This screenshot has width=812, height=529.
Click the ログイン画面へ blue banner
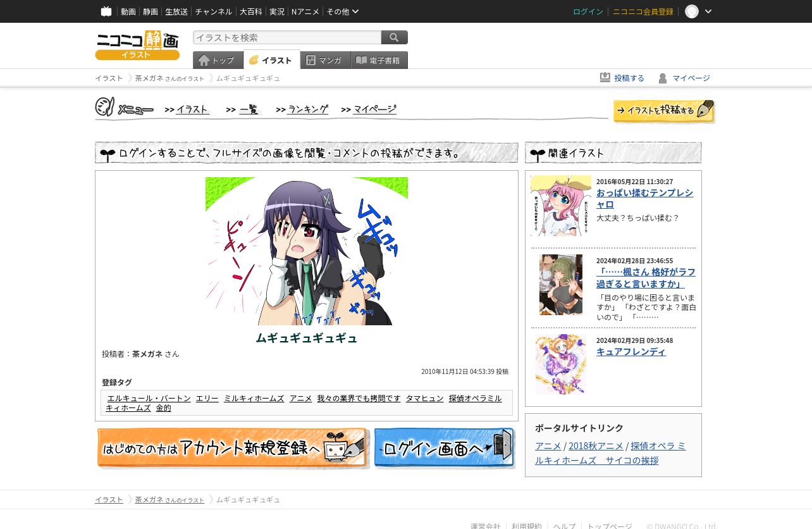[x=445, y=449]
